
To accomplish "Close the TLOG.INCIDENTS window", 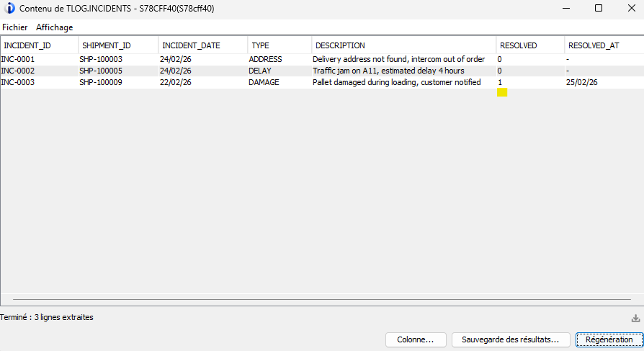I will 631,8.
